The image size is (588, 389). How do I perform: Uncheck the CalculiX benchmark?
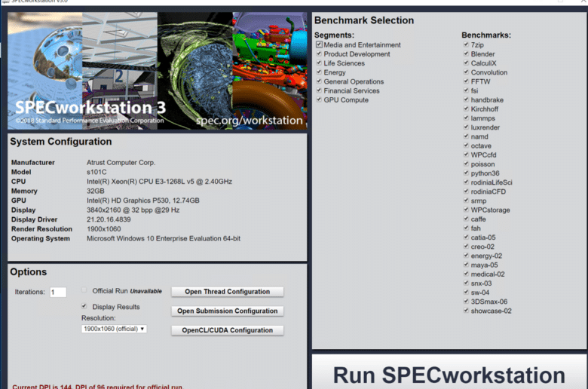point(466,63)
